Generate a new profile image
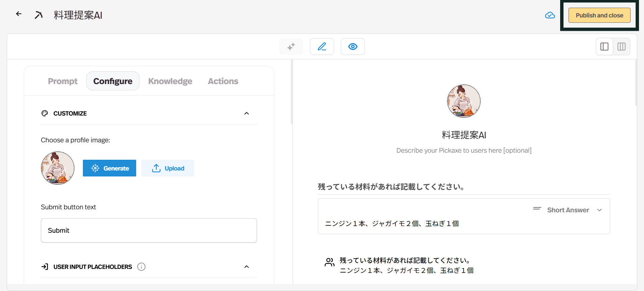This screenshot has width=644, height=291. pyautogui.click(x=109, y=168)
